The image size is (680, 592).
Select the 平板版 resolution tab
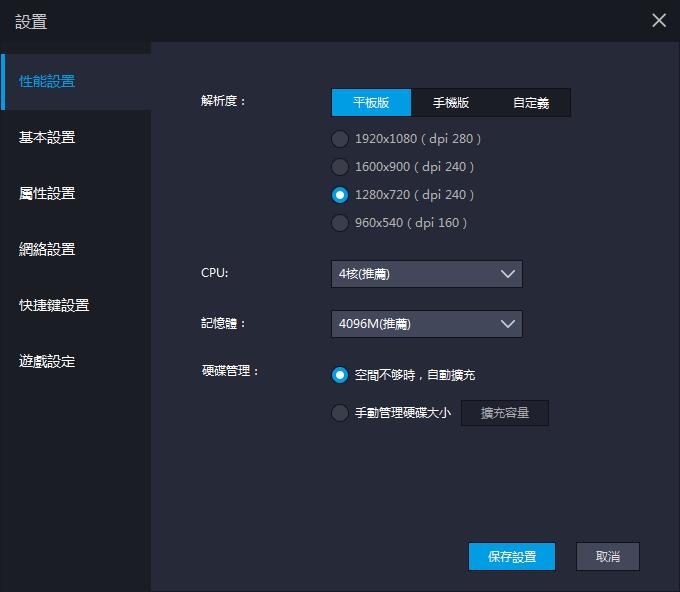point(371,103)
